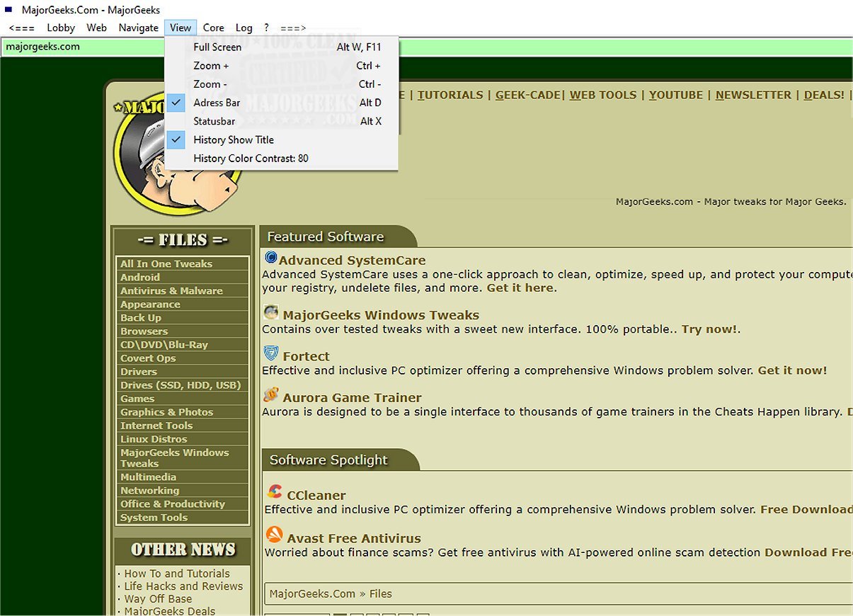The height and width of the screenshot is (616, 853).
Task: Click the Advanced SystemCare icon
Action: 270,257
